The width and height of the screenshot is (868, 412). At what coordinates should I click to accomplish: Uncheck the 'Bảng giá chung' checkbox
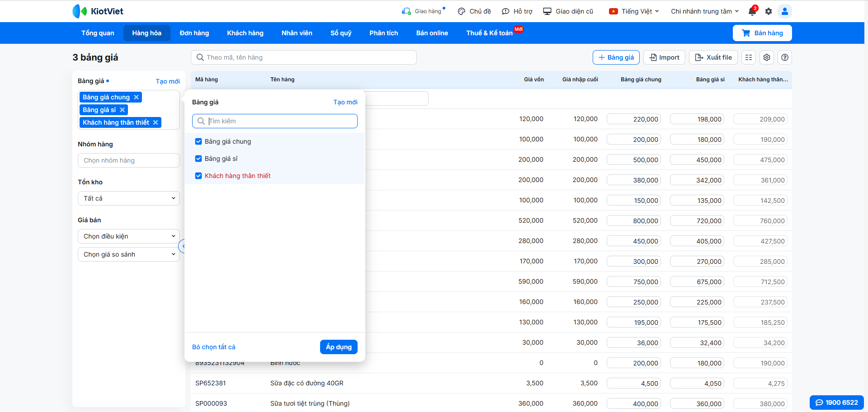pos(198,141)
